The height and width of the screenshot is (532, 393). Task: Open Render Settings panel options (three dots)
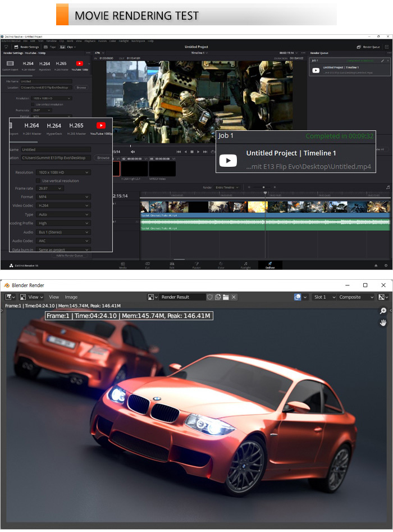pos(88,53)
